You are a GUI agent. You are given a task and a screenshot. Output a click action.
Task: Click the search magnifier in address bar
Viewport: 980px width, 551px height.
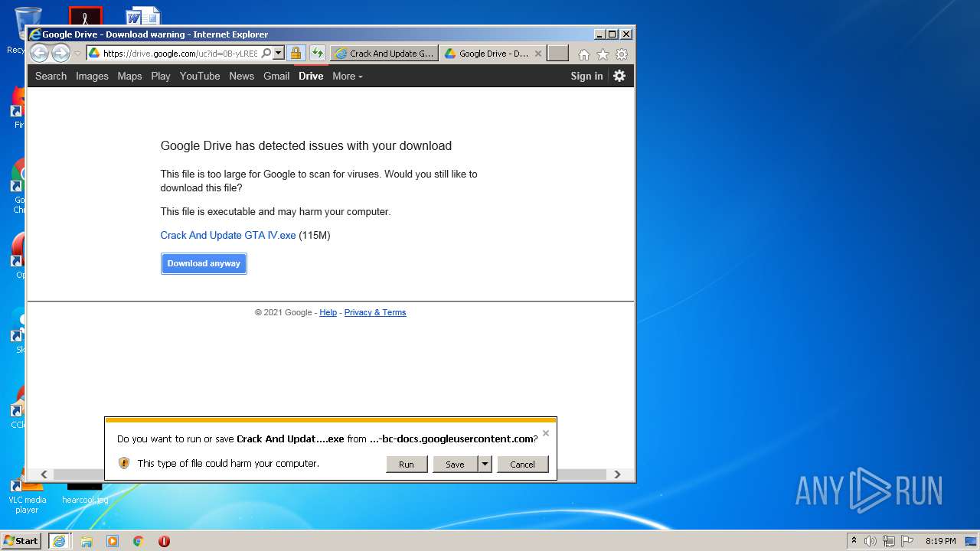tap(266, 54)
